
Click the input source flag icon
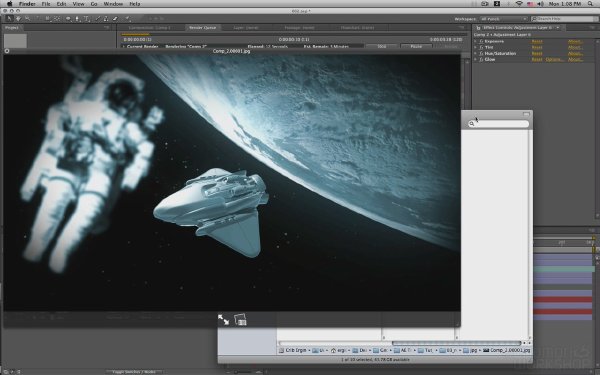pos(530,4)
